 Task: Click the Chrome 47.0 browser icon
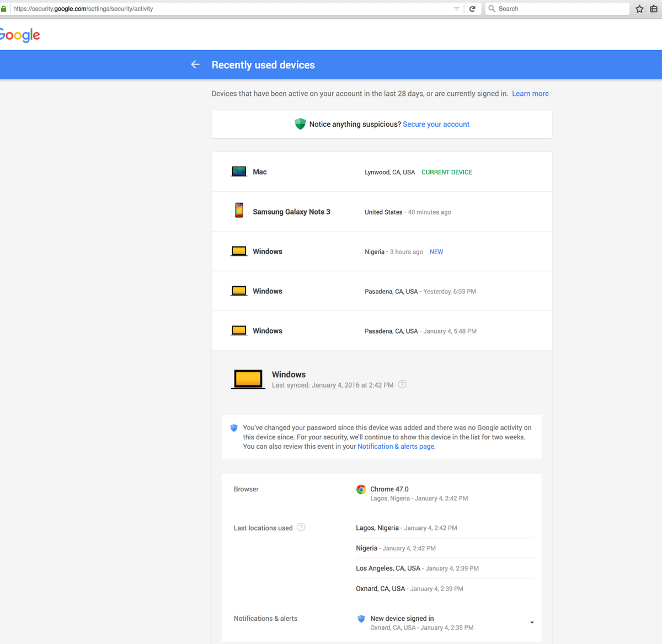[x=361, y=489]
